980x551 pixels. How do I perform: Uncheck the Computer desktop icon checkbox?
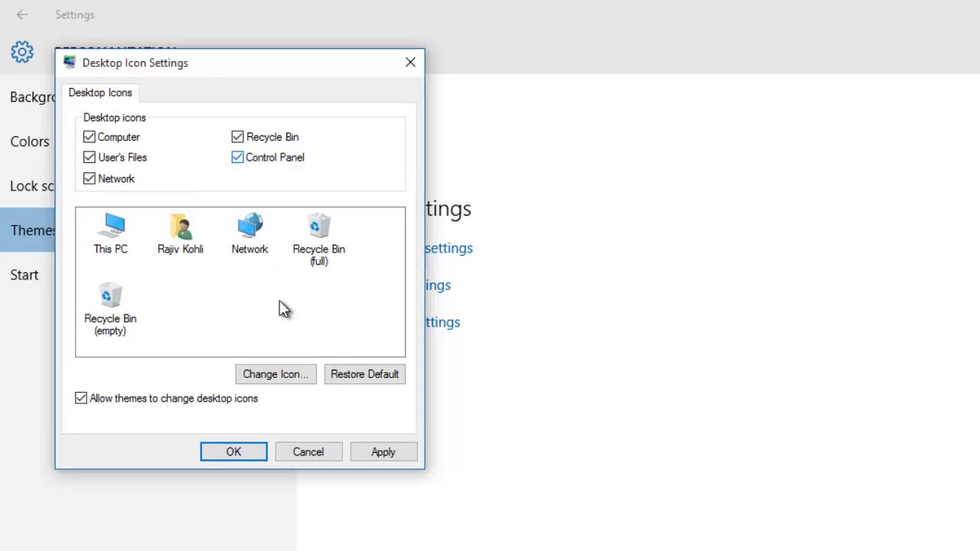click(90, 137)
